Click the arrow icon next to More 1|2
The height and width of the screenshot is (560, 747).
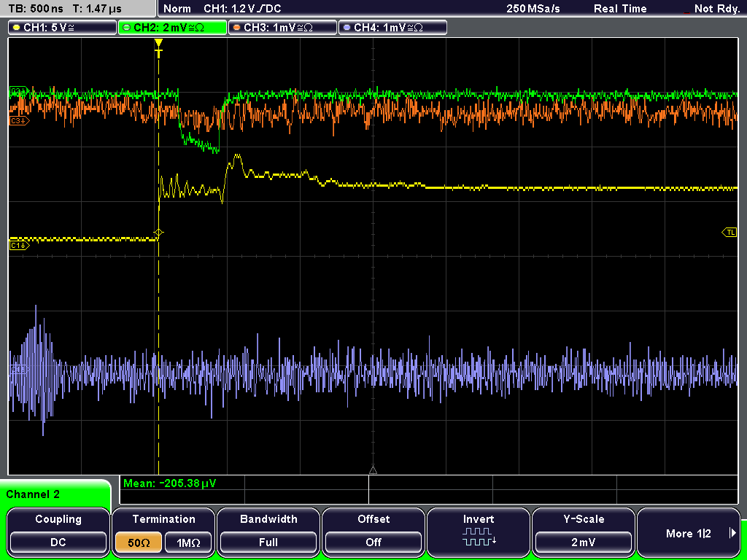tap(732, 533)
